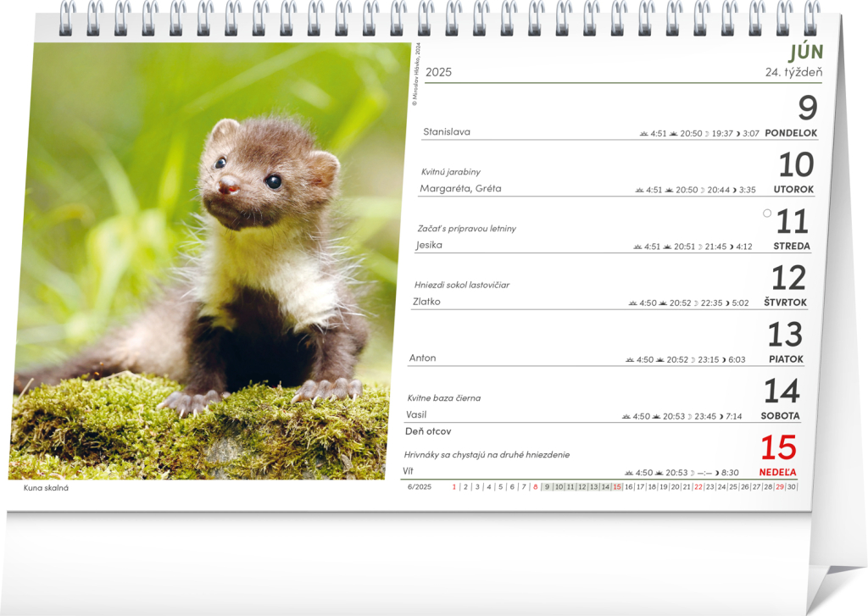The height and width of the screenshot is (616, 868).
Task: Click the JÚN month heading
Action: coord(805,53)
